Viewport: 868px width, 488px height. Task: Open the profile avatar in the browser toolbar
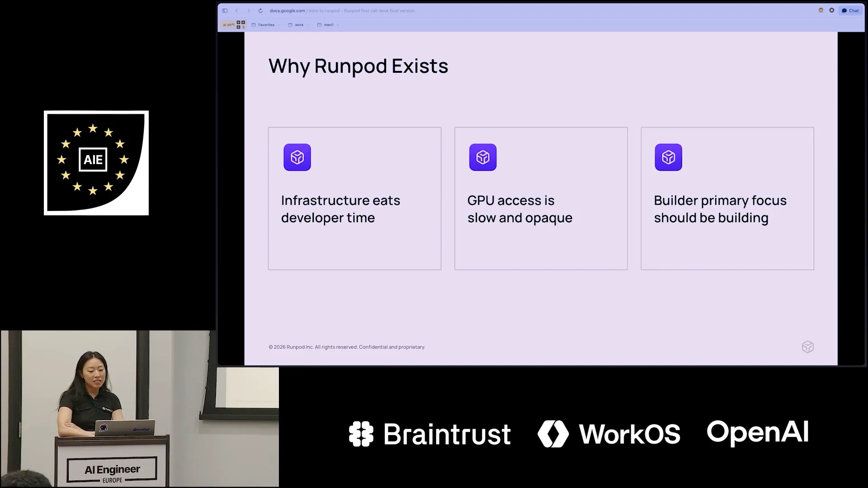pyautogui.click(x=821, y=10)
